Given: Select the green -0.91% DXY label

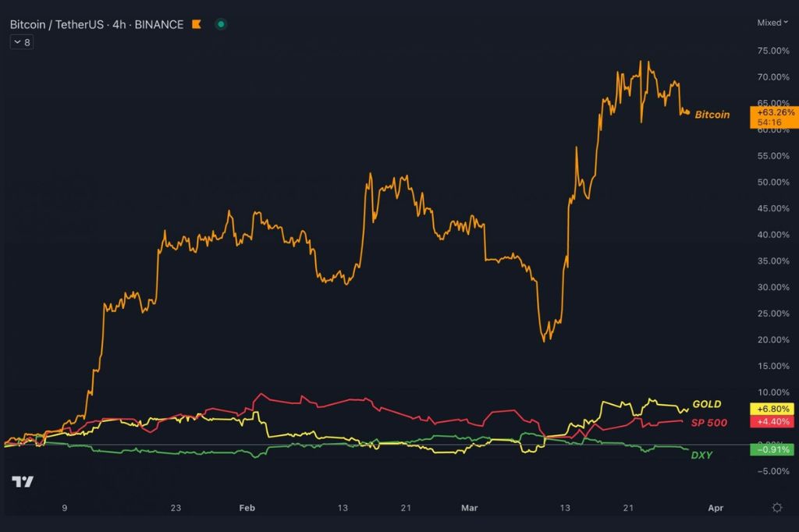Looking at the screenshot, I should point(772,449).
